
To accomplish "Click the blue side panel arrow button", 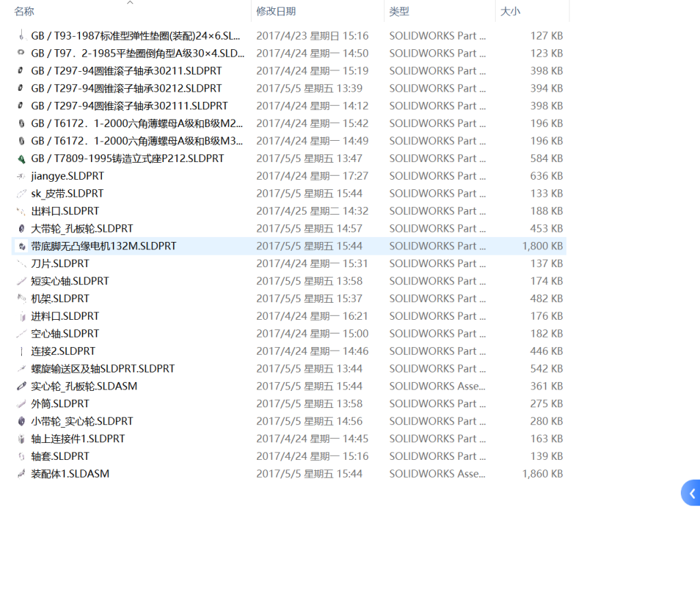I will click(x=691, y=493).
